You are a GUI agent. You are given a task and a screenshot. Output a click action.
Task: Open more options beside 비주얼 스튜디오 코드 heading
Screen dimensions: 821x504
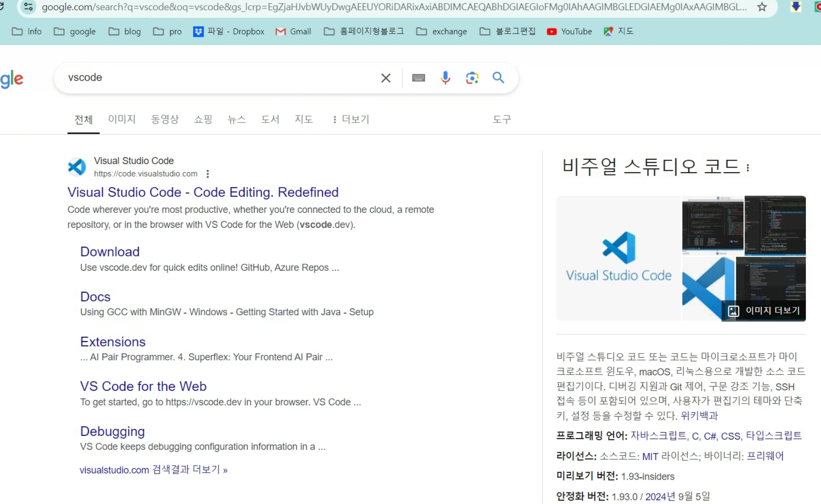click(748, 168)
